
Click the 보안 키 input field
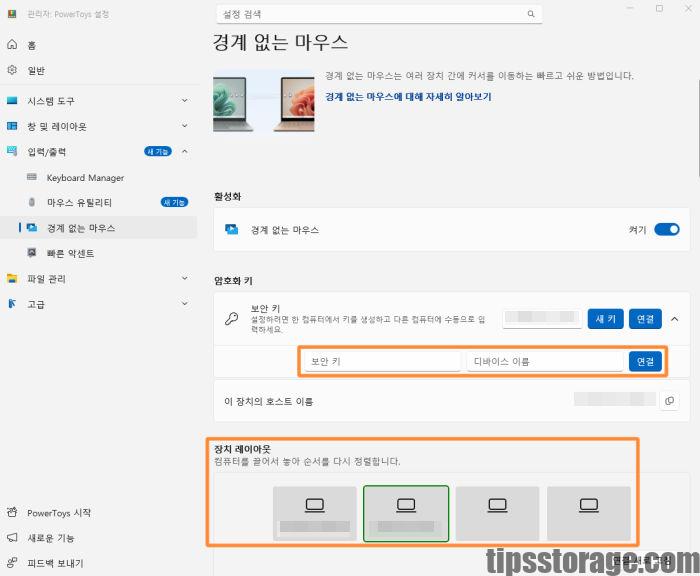click(x=382, y=361)
